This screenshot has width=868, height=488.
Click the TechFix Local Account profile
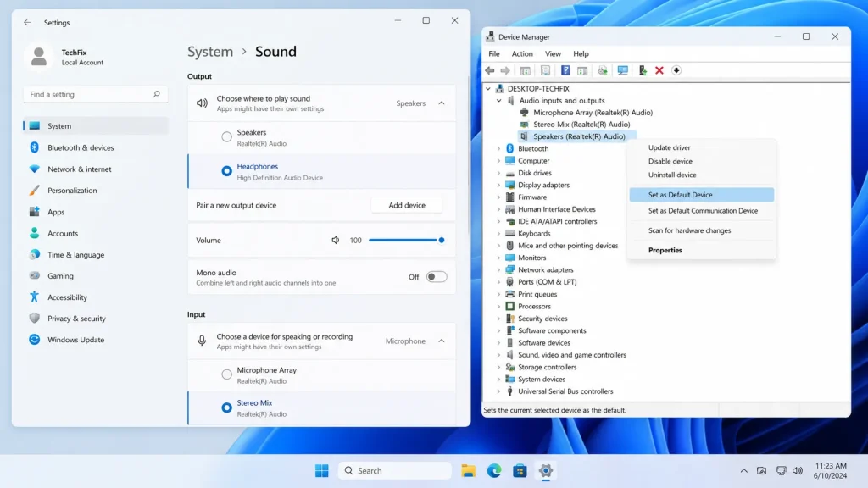point(66,57)
